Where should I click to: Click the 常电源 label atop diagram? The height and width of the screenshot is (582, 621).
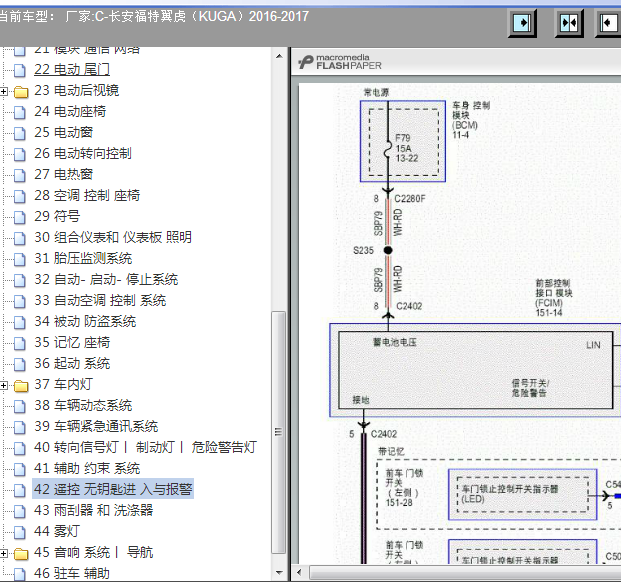pos(376,92)
